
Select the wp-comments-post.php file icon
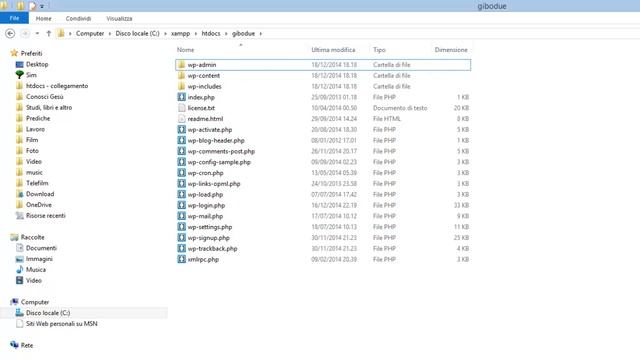point(182,151)
